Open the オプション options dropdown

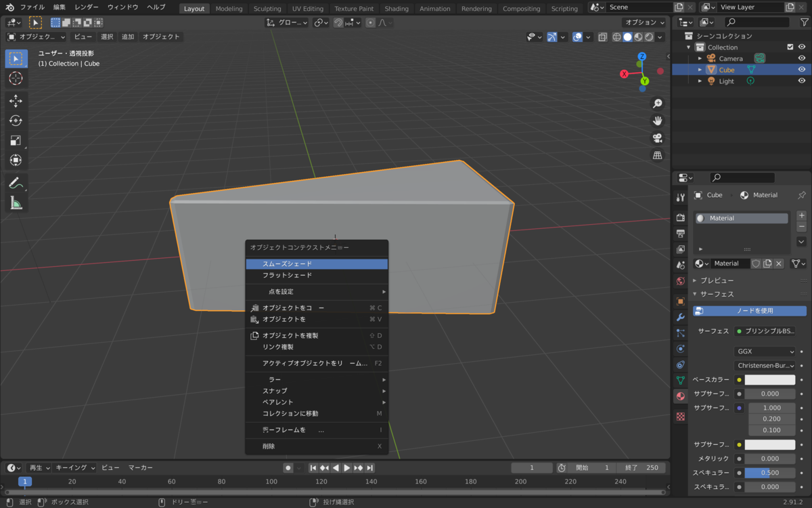click(644, 23)
